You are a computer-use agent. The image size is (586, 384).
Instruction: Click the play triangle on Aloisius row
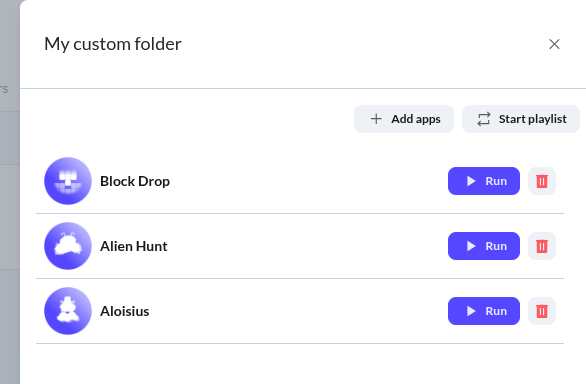[471, 311]
